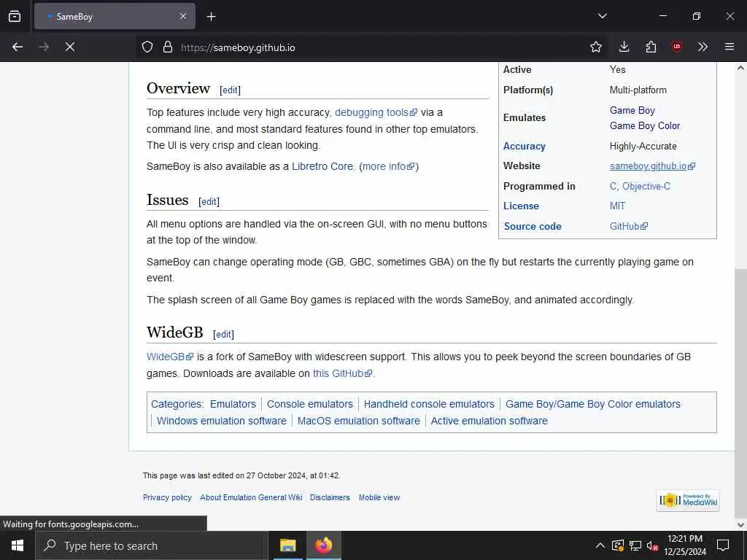Open the Extensions puzzle icon
The width and height of the screenshot is (747, 560).
(651, 47)
